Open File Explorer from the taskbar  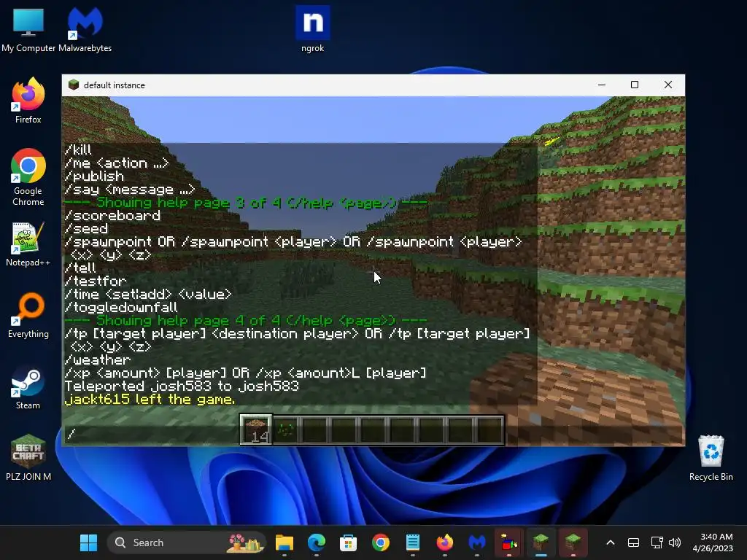[x=285, y=542]
